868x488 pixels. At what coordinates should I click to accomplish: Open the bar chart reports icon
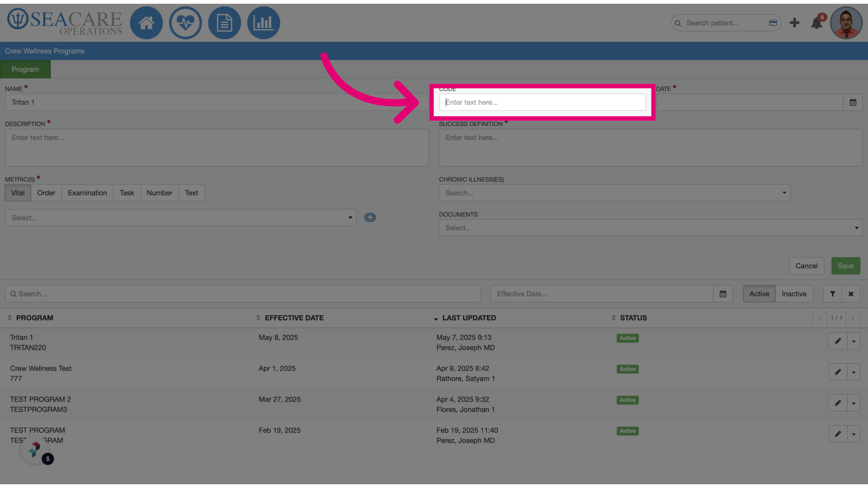[264, 23]
